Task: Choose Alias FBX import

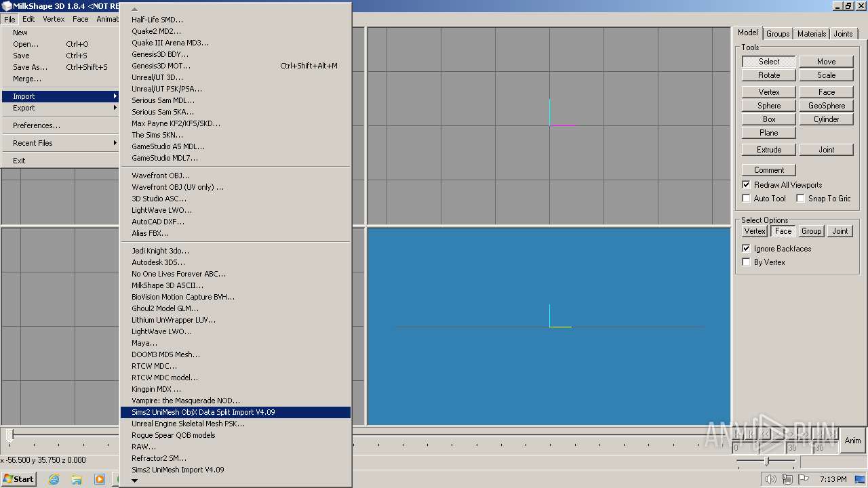Action: (236, 233)
